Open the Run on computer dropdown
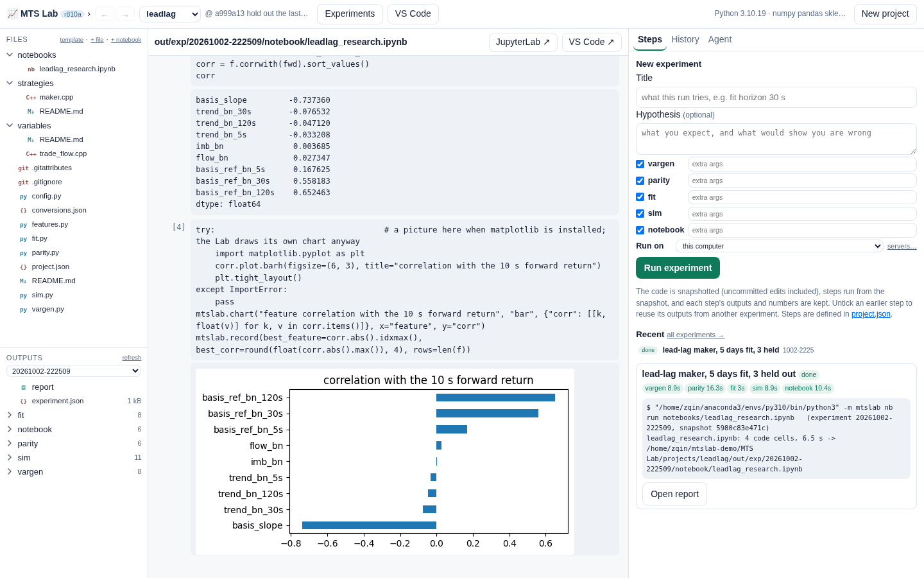Image resolution: width=924 pixels, height=578 pixels. tap(780, 246)
